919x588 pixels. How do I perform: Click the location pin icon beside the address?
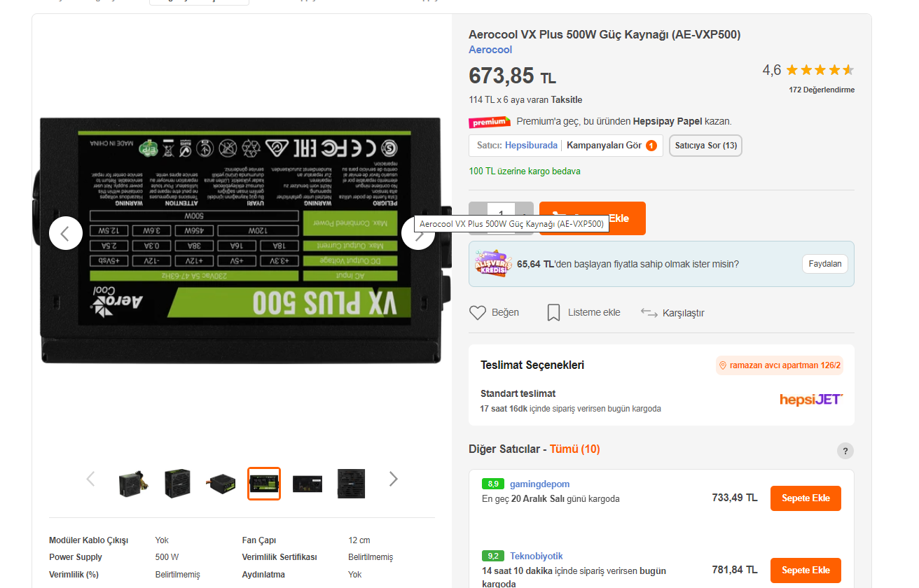(723, 365)
